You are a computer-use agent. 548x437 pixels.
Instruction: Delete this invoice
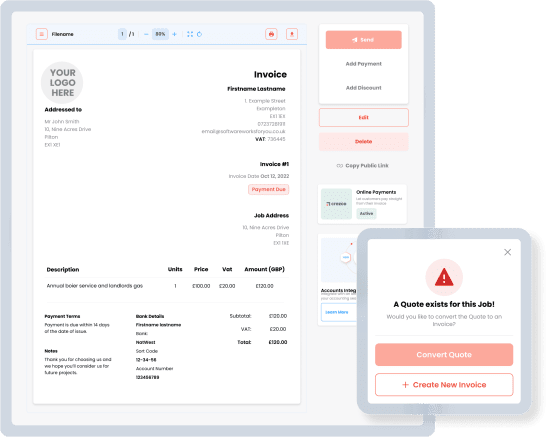coord(363,142)
